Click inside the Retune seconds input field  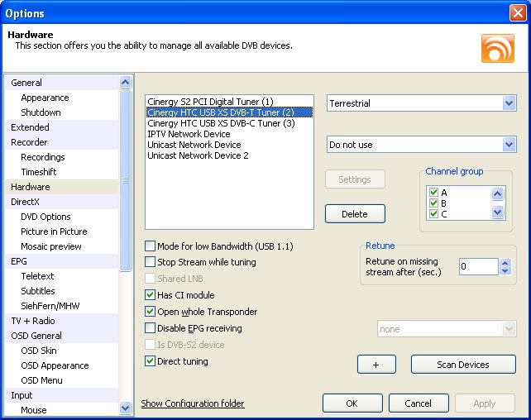click(x=478, y=266)
